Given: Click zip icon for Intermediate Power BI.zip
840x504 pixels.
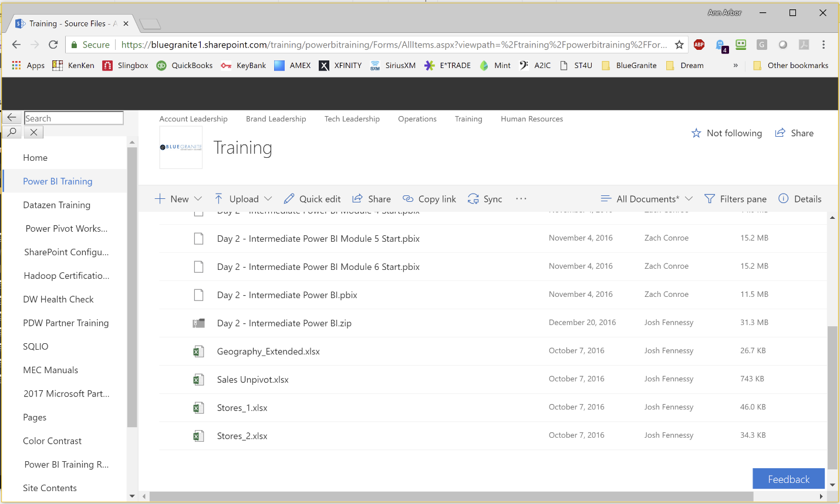Looking at the screenshot, I should coord(199,323).
